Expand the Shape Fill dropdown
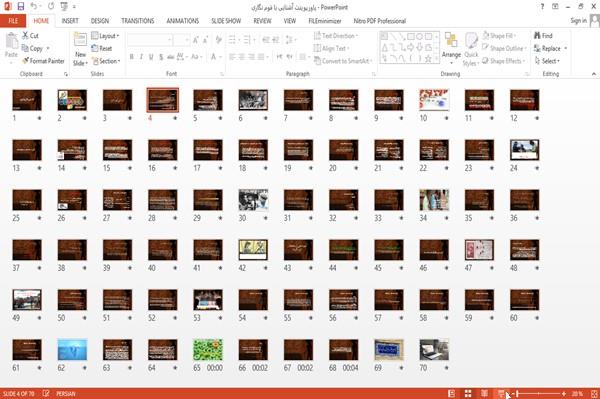Image resolution: width=600 pixels, height=399 pixels. pyautogui.click(x=499, y=36)
